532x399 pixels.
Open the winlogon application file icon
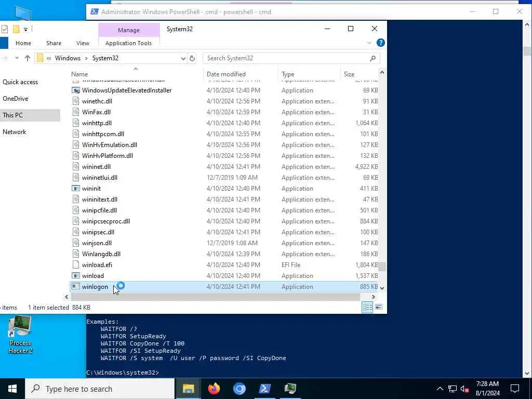[76, 287]
